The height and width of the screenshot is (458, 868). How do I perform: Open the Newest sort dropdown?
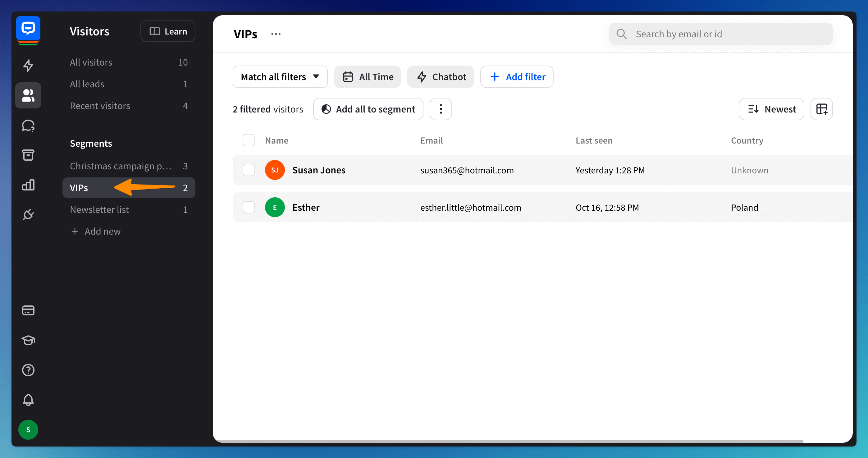click(771, 109)
